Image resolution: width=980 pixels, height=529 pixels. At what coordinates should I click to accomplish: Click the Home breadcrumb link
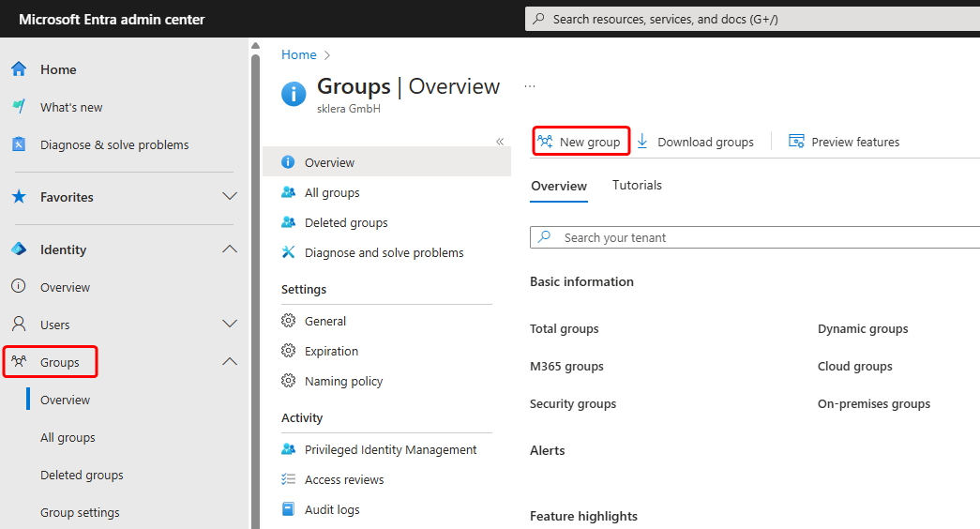tap(299, 55)
